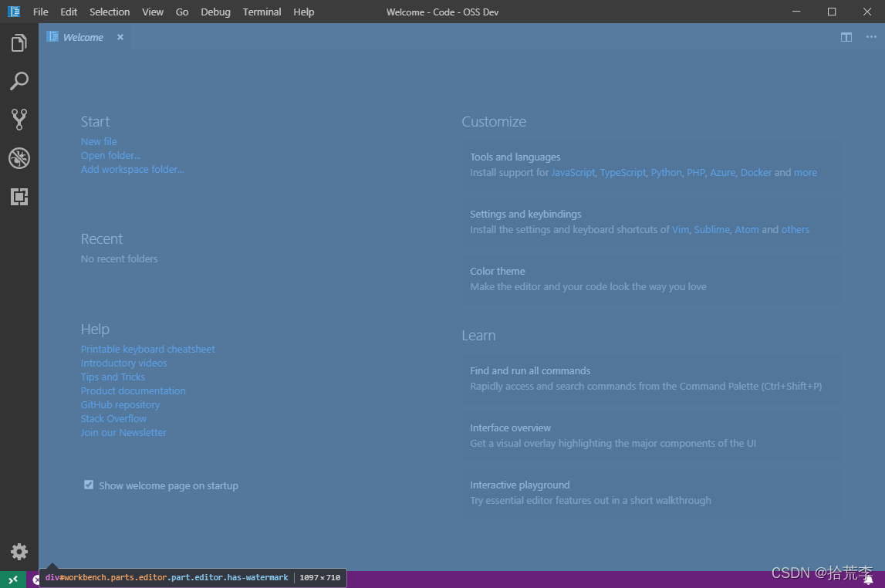Close the Welcome tab
The height and width of the screenshot is (588, 885).
point(120,37)
